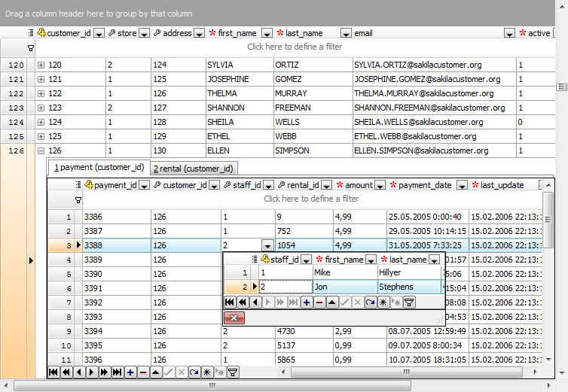
Task: Collapse detail for customer 126 row
Action: coord(41,151)
